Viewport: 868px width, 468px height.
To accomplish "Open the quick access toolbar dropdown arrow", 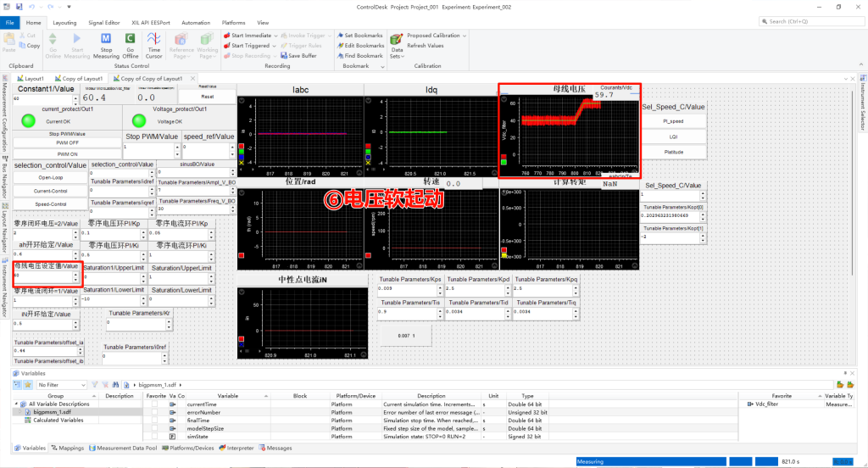I will tap(69, 7).
